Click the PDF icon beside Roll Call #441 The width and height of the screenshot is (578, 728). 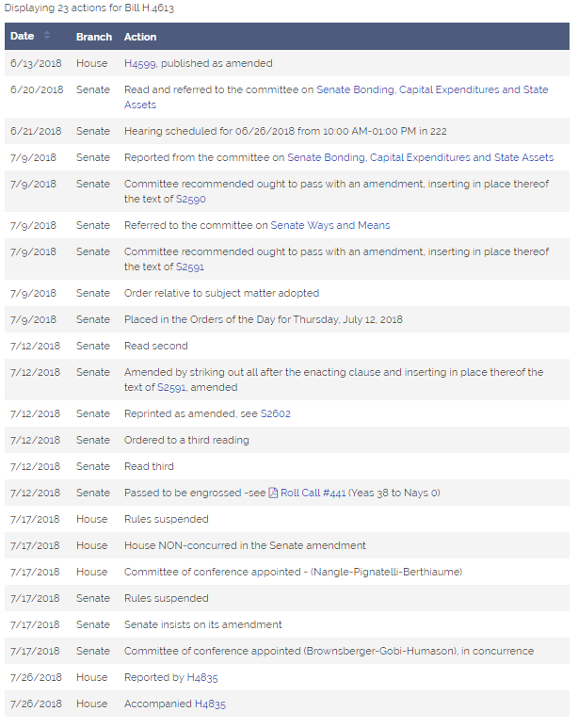(x=273, y=493)
